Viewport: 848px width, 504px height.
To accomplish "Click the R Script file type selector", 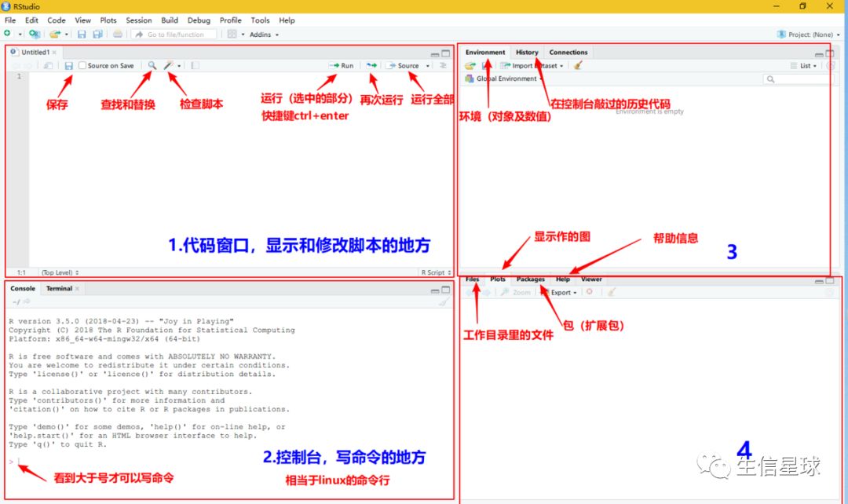I will [x=436, y=272].
